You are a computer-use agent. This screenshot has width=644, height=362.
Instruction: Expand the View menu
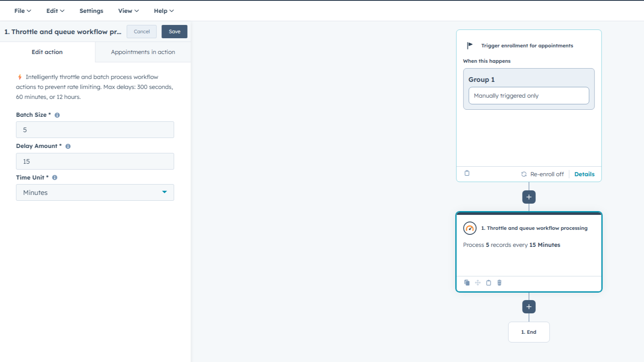tap(128, 11)
